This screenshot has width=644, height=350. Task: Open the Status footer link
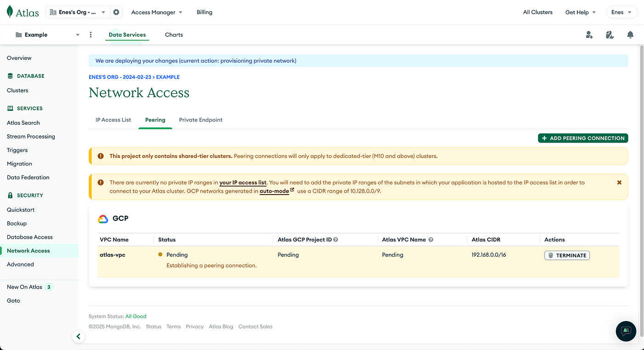pyautogui.click(x=154, y=327)
